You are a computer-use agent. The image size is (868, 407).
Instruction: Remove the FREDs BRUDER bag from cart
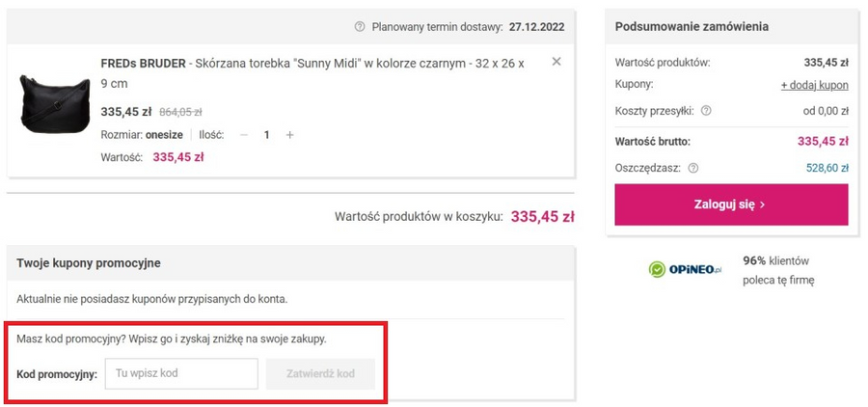[556, 62]
